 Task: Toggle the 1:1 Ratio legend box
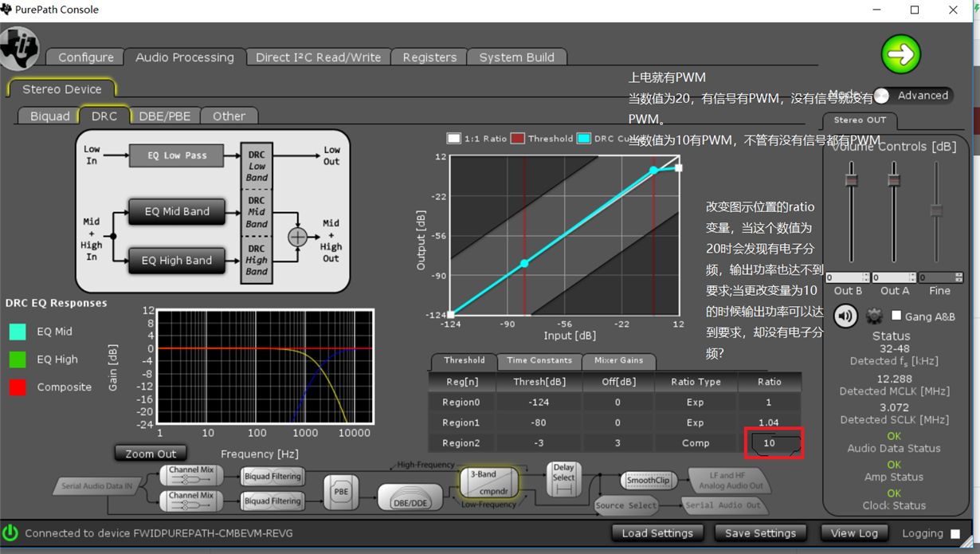(453, 138)
